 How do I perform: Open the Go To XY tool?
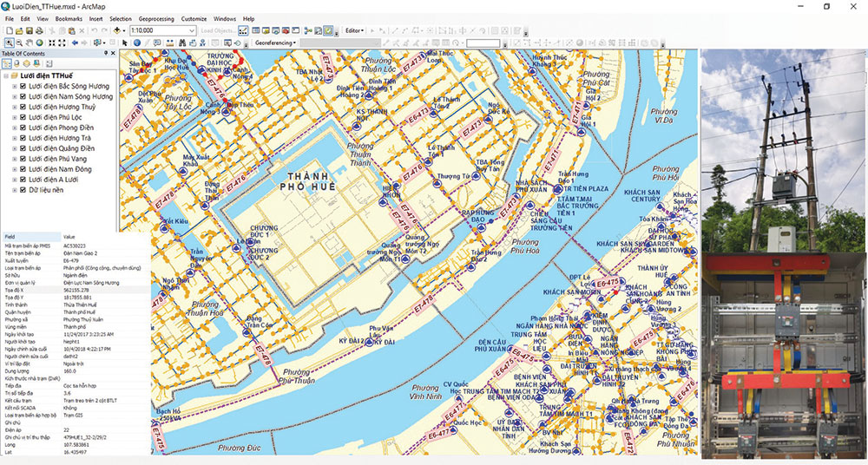tap(204, 43)
